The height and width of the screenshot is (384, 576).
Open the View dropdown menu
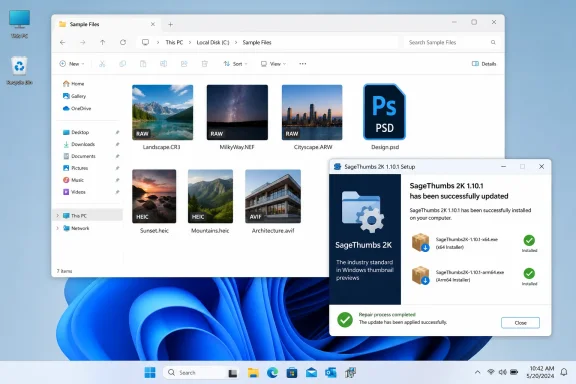click(x=273, y=64)
